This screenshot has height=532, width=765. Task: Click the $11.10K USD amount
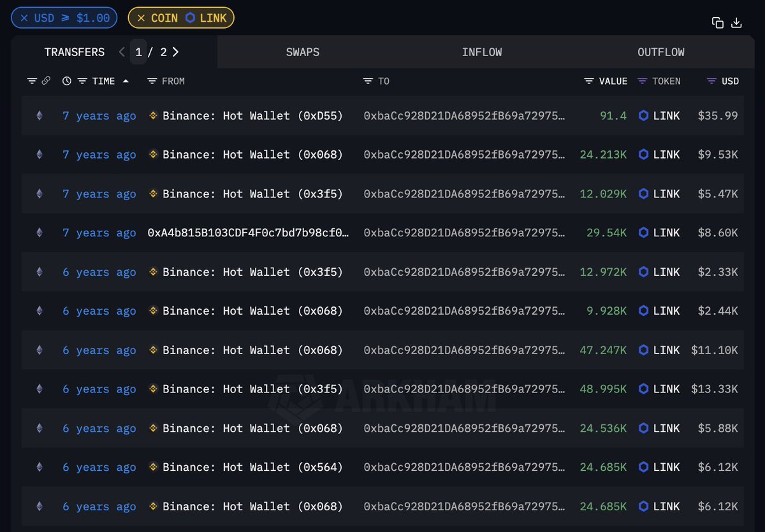tap(715, 350)
